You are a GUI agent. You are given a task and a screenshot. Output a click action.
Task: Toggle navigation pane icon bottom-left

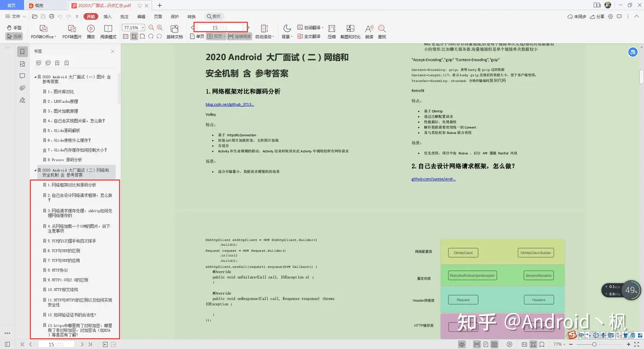(7, 344)
